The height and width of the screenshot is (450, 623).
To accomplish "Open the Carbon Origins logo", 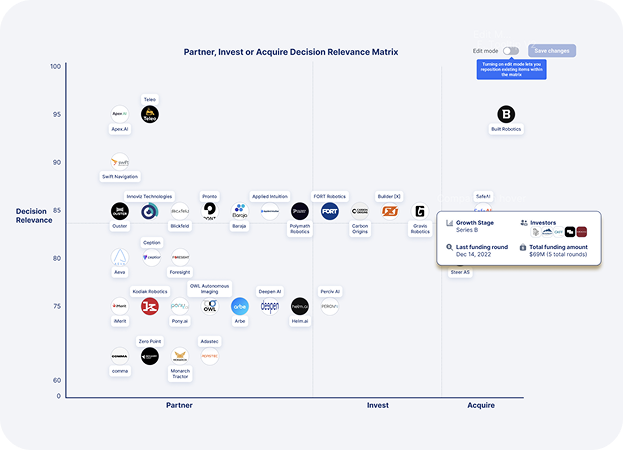I will coord(360,211).
